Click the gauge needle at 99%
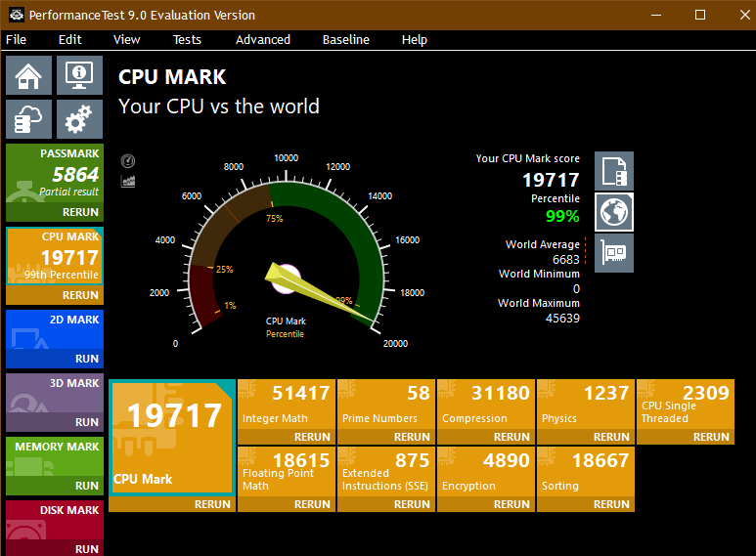756x556 pixels. [320, 294]
